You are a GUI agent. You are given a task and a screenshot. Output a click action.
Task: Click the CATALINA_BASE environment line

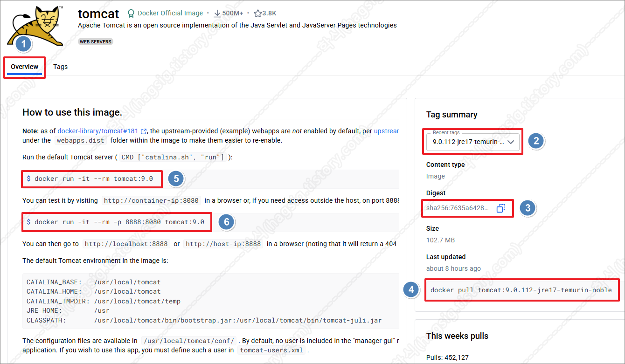pos(93,282)
